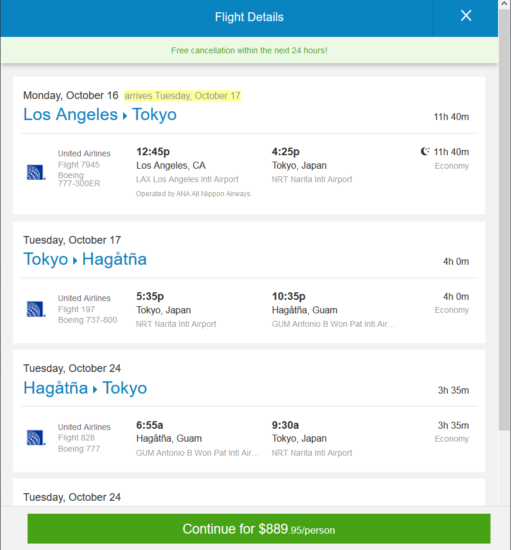Click the arrow between Tokyo and Hagåtña
511x550 pixels.
[x=75, y=261]
